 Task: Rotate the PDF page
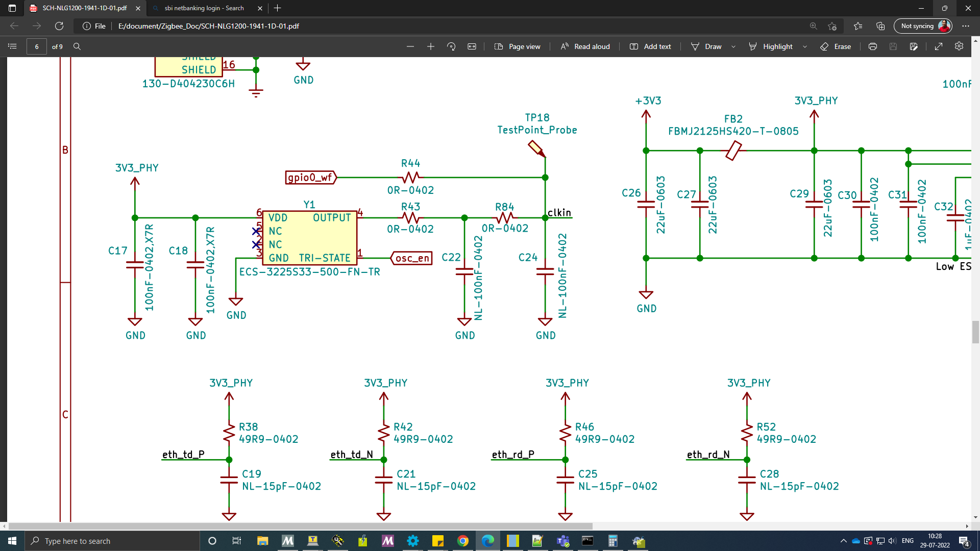(451, 46)
